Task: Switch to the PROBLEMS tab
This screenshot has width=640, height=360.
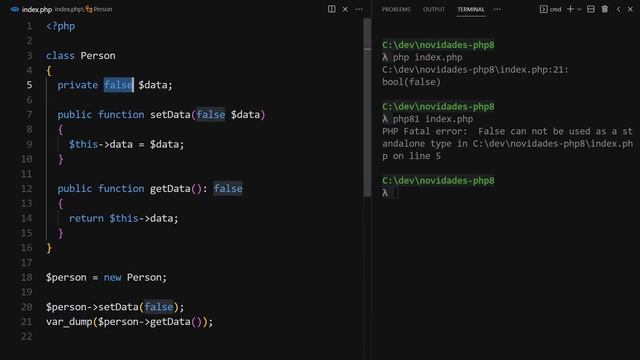Action: tap(396, 9)
